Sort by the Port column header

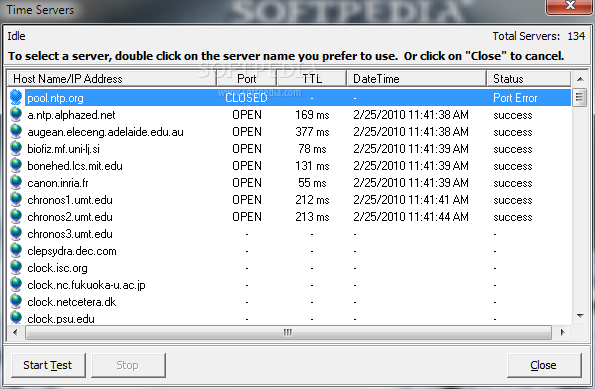point(247,79)
